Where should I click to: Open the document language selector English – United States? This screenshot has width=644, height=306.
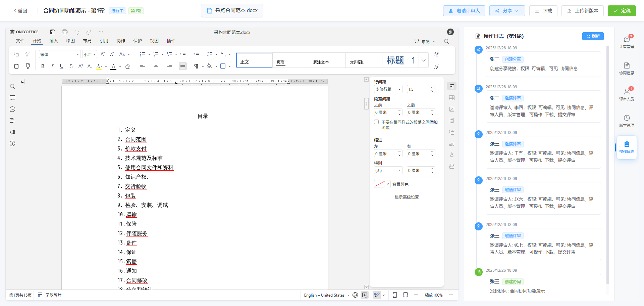(x=326, y=295)
